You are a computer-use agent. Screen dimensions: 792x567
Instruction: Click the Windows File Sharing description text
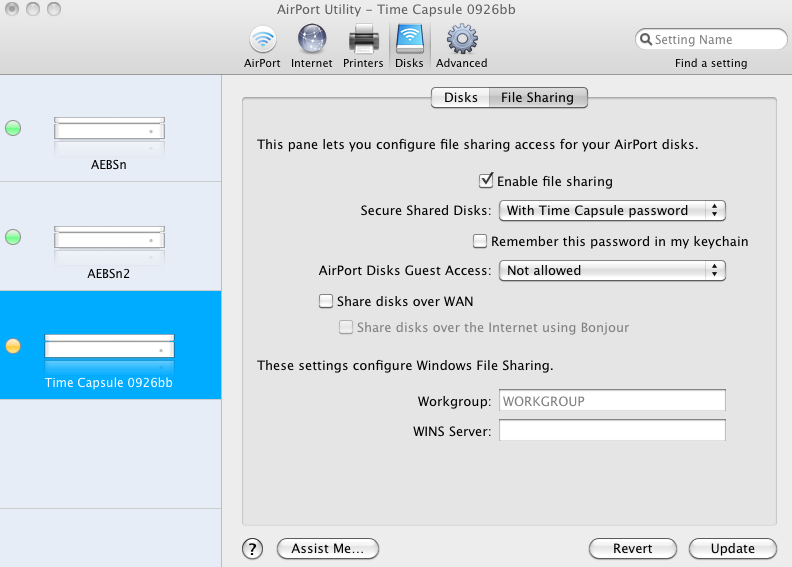click(x=405, y=365)
